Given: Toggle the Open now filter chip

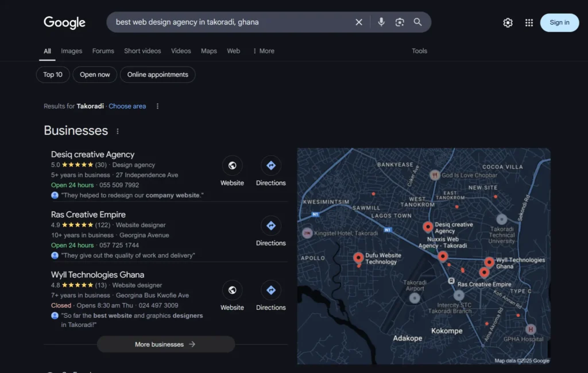Looking at the screenshot, I should [x=95, y=75].
